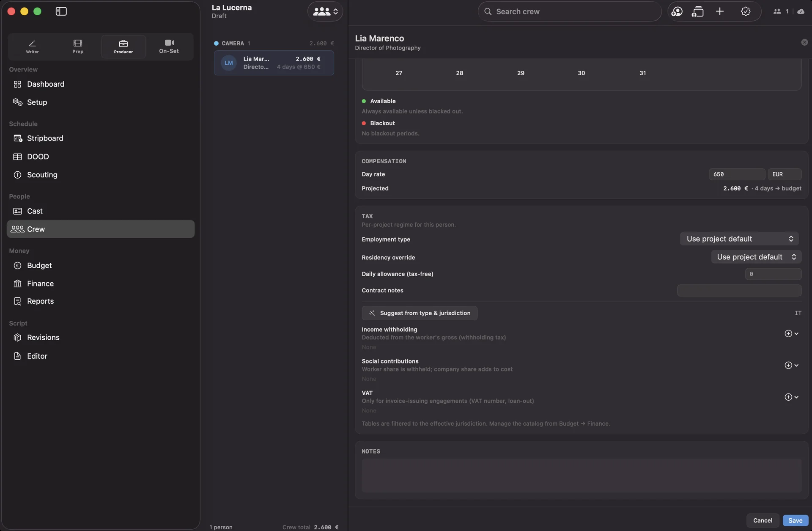This screenshot has height=531, width=812.
Task: Switch to Writer mode tab
Action: 32,47
